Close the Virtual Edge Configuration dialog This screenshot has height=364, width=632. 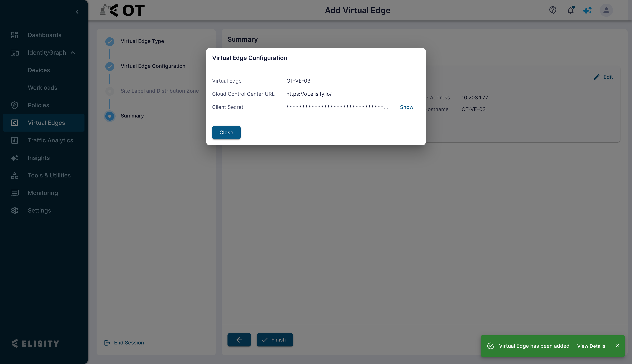click(226, 132)
